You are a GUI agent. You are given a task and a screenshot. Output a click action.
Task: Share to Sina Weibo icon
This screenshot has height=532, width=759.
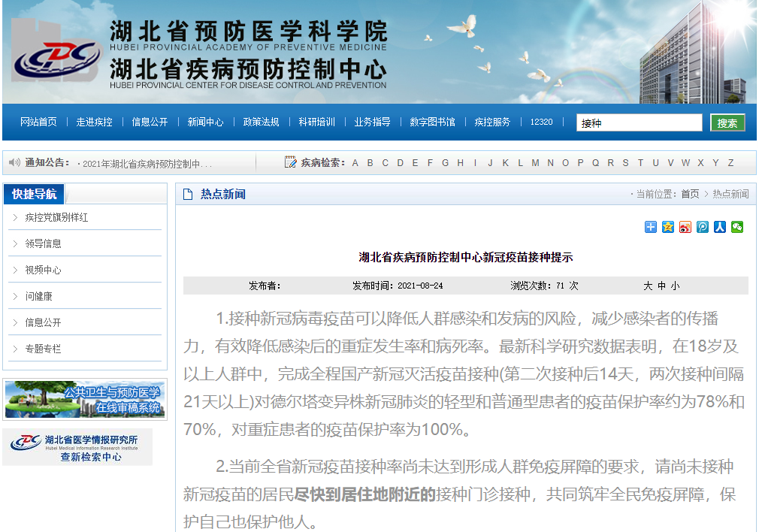click(685, 227)
